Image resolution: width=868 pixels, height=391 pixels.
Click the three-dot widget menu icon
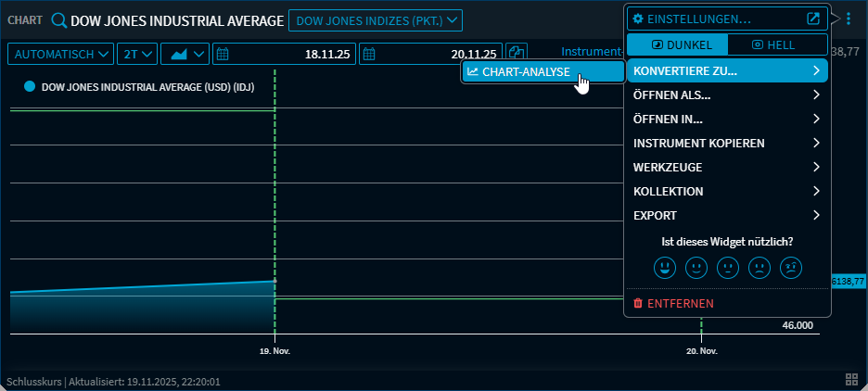pos(849,19)
